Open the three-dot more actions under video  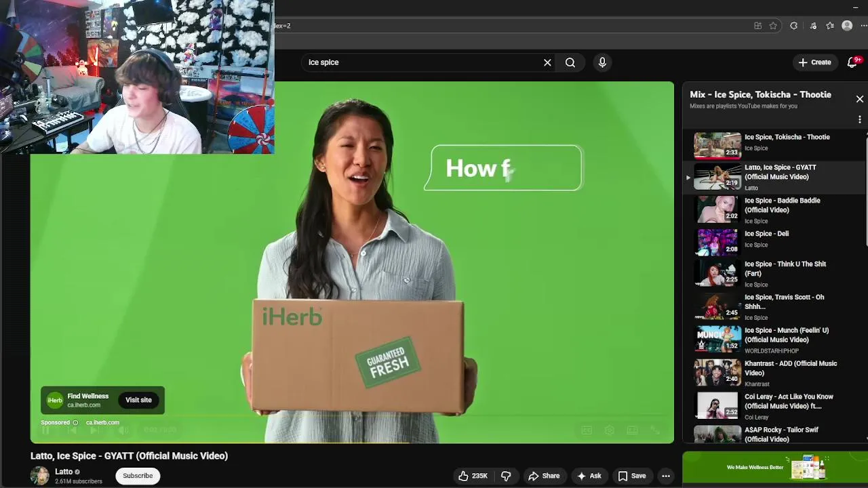(666, 476)
